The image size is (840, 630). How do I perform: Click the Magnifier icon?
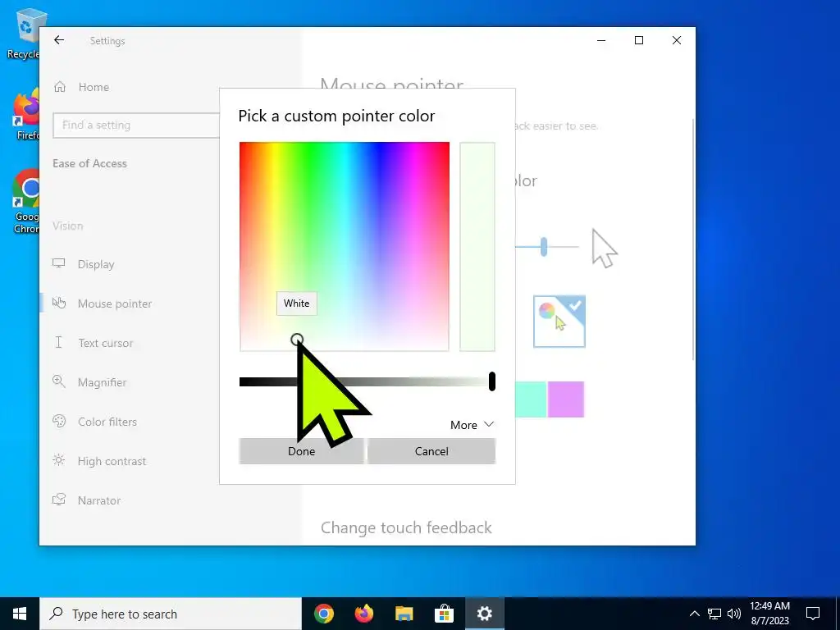pyautogui.click(x=58, y=381)
